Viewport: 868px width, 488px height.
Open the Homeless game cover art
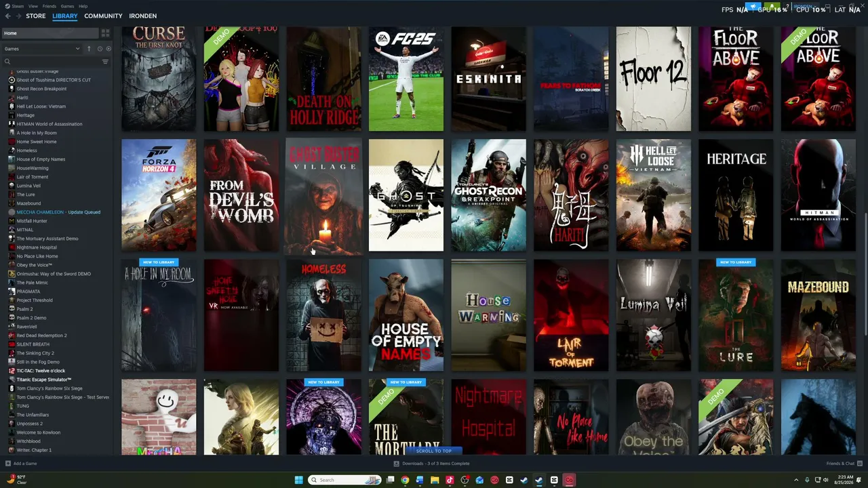[x=323, y=315]
